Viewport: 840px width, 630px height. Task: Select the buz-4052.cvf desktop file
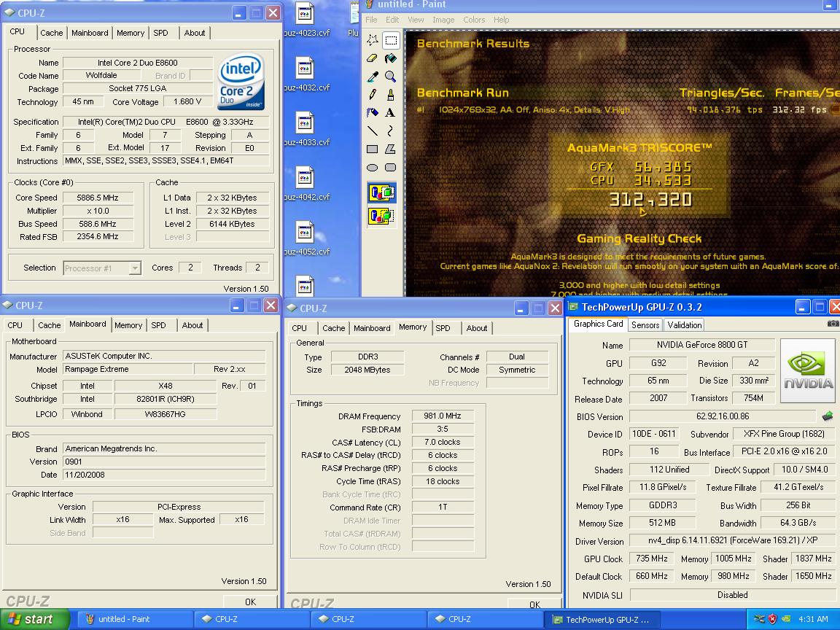click(306, 238)
